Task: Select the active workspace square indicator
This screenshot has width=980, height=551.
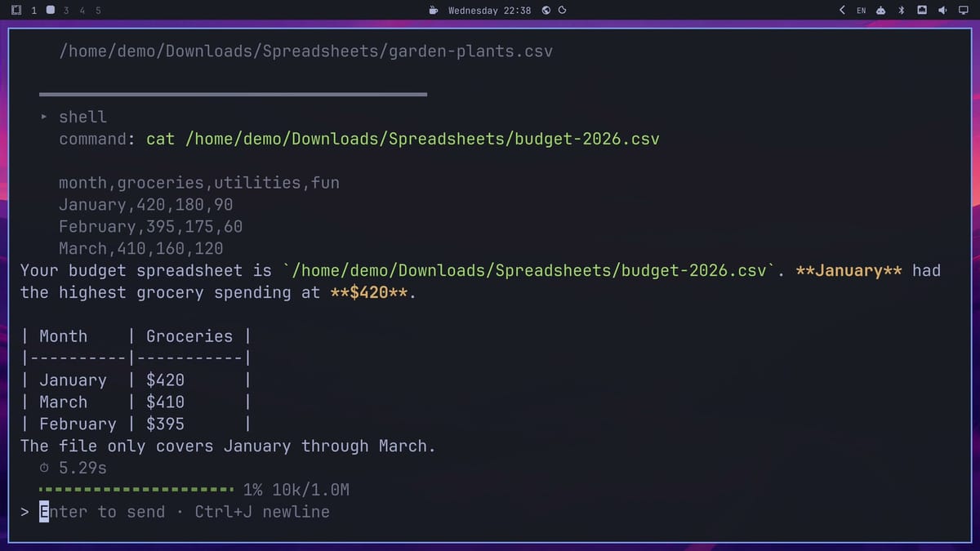Action: pyautogui.click(x=50, y=11)
